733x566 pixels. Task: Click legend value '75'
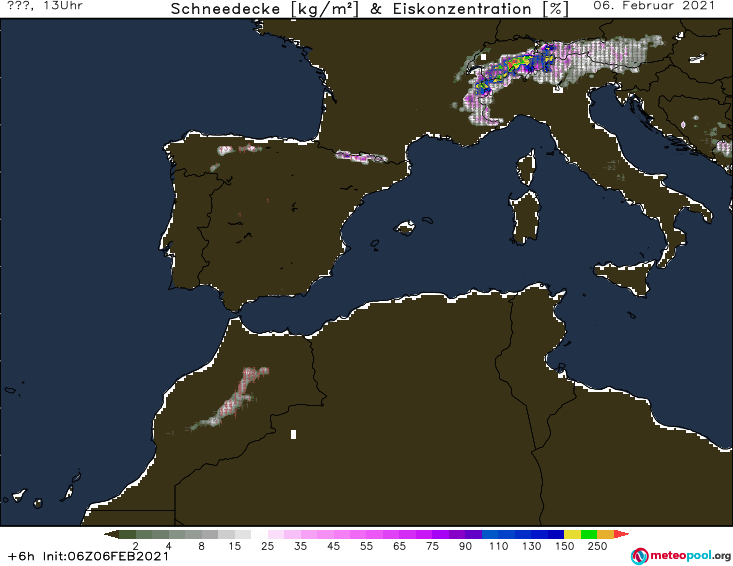432,546
